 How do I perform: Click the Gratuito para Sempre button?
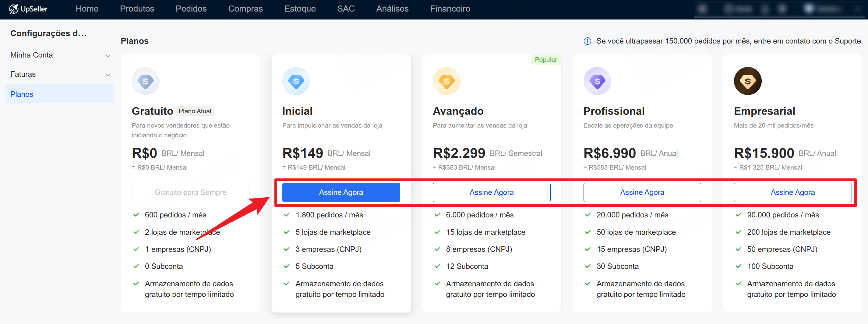190,192
